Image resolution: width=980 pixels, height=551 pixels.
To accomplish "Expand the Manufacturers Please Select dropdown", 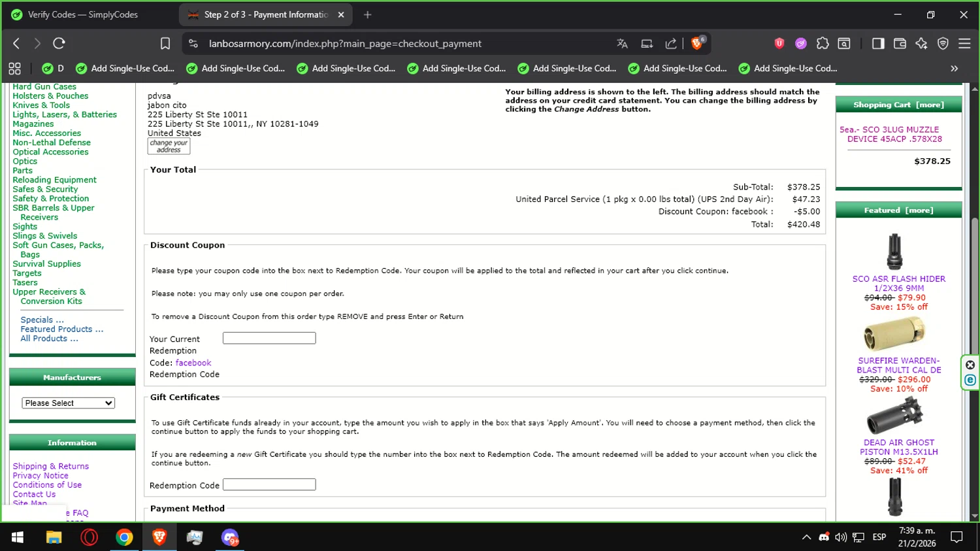I will (69, 403).
